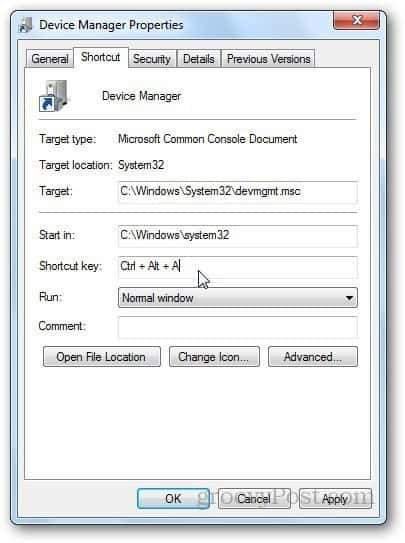Focus the Start in text field
This screenshot has width=405, height=543.
click(238, 236)
